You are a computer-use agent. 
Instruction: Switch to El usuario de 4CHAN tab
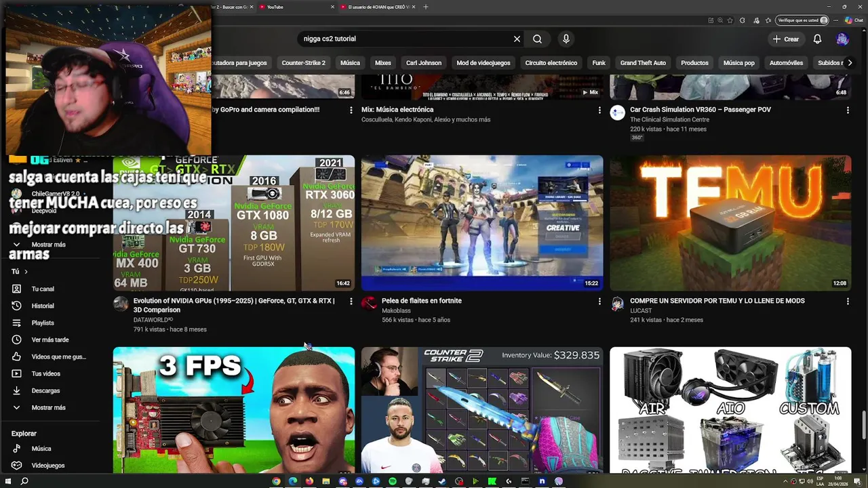pos(376,7)
